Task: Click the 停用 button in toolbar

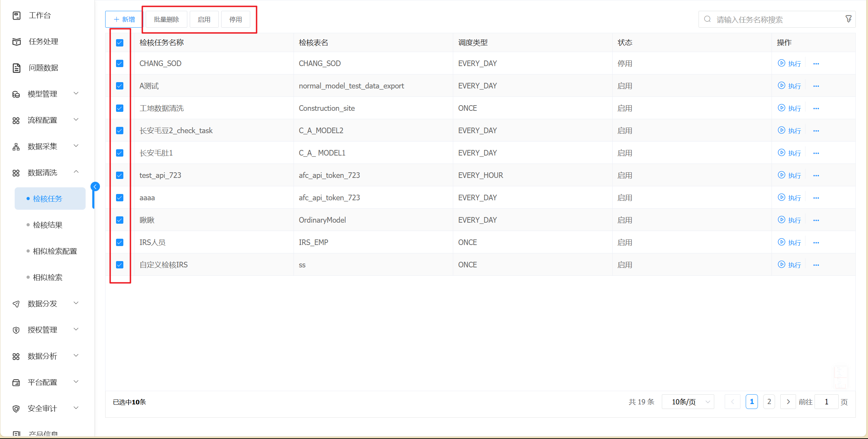Action: click(236, 20)
